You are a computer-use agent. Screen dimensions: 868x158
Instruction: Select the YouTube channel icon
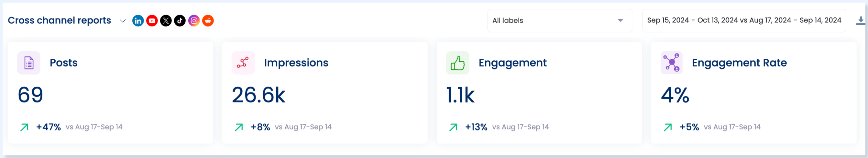(152, 20)
